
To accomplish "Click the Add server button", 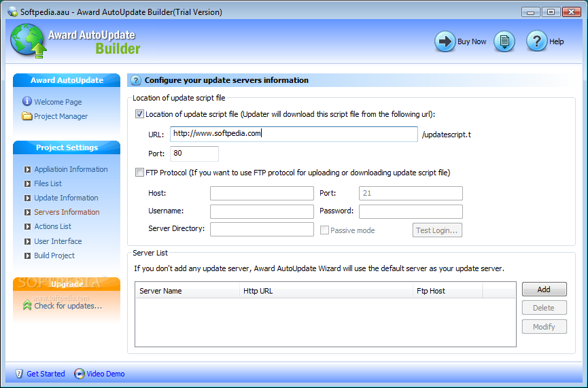I will coord(544,289).
